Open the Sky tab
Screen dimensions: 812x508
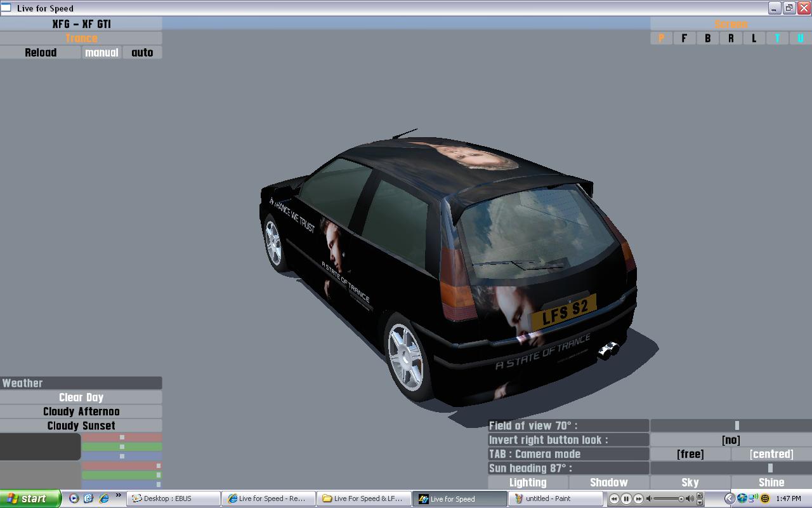click(690, 483)
